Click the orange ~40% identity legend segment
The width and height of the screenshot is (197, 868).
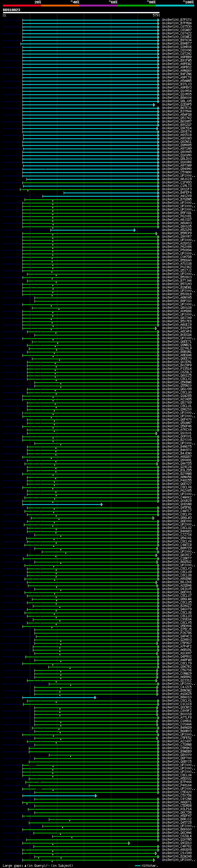60,6
